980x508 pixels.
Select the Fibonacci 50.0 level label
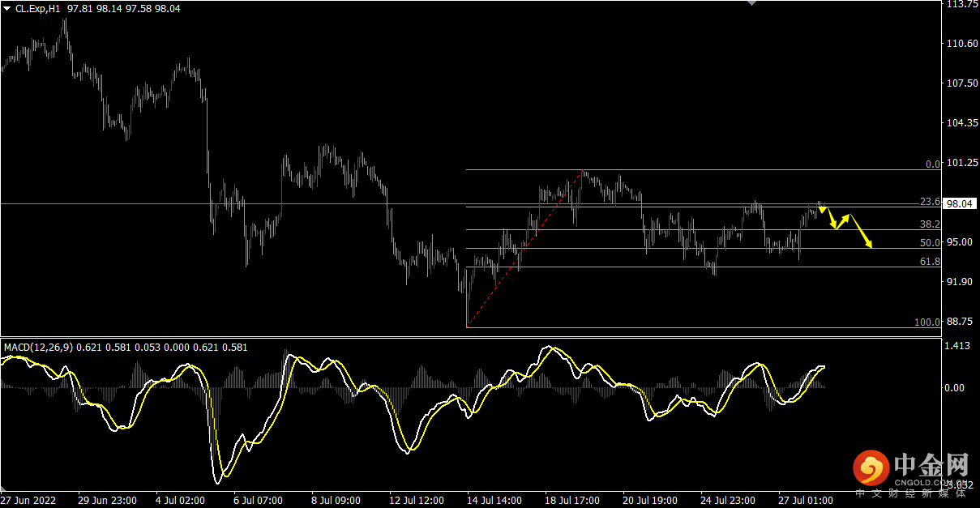(x=929, y=243)
